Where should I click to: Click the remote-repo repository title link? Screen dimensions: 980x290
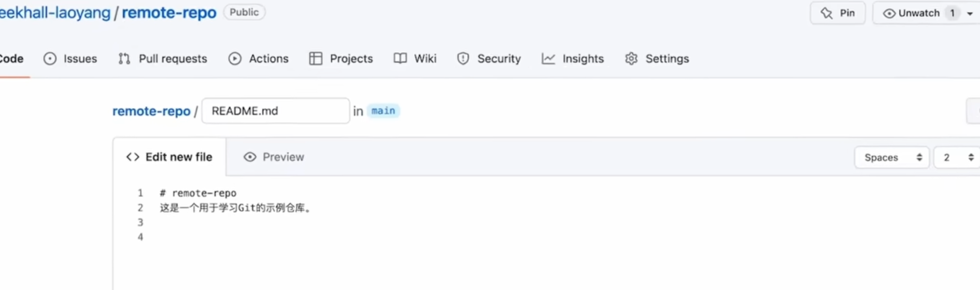click(x=169, y=12)
